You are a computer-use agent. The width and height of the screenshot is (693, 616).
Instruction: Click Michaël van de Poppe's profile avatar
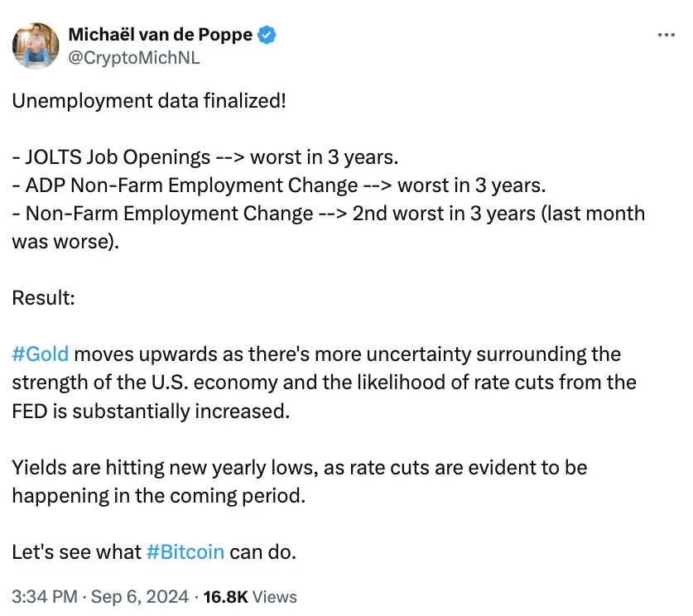coord(36,46)
